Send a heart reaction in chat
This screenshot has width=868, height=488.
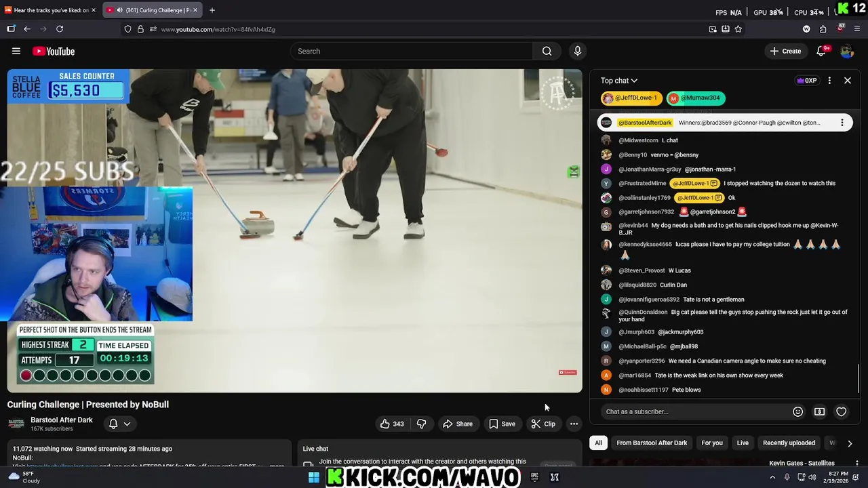(841, 411)
